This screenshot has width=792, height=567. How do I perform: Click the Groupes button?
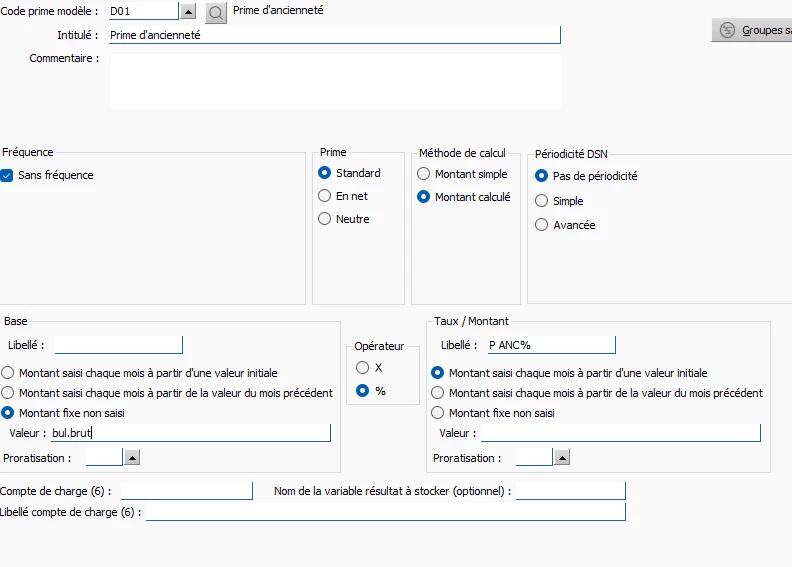click(x=752, y=30)
